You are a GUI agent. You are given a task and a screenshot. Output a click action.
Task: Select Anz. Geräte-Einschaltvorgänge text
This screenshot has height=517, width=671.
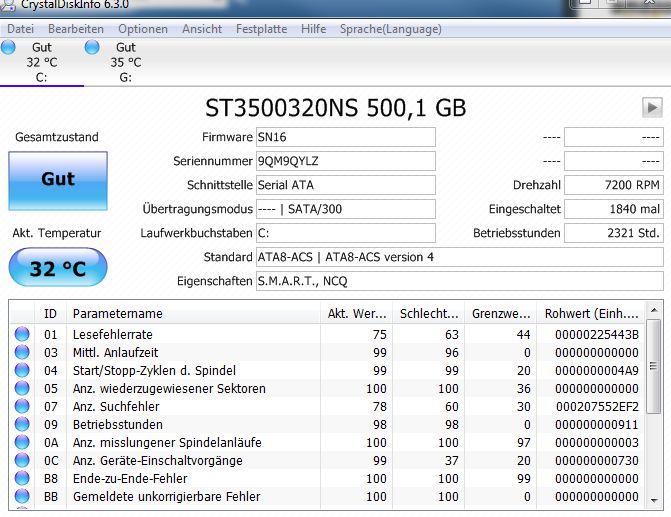pos(157,460)
